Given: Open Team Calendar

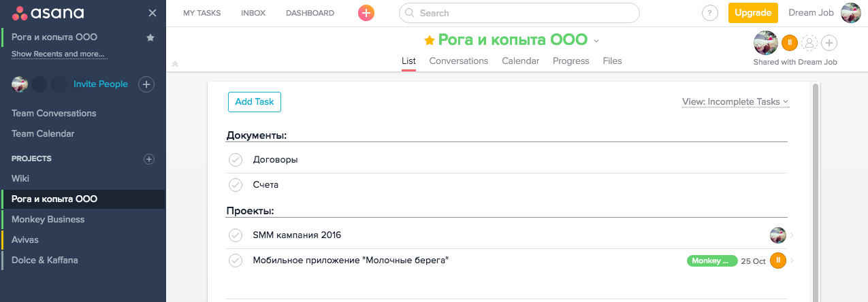Looking at the screenshot, I should pos(43,134).
